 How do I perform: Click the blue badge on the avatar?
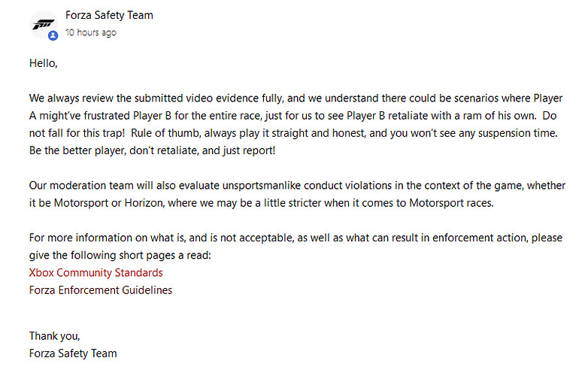[x=53, y=35]
